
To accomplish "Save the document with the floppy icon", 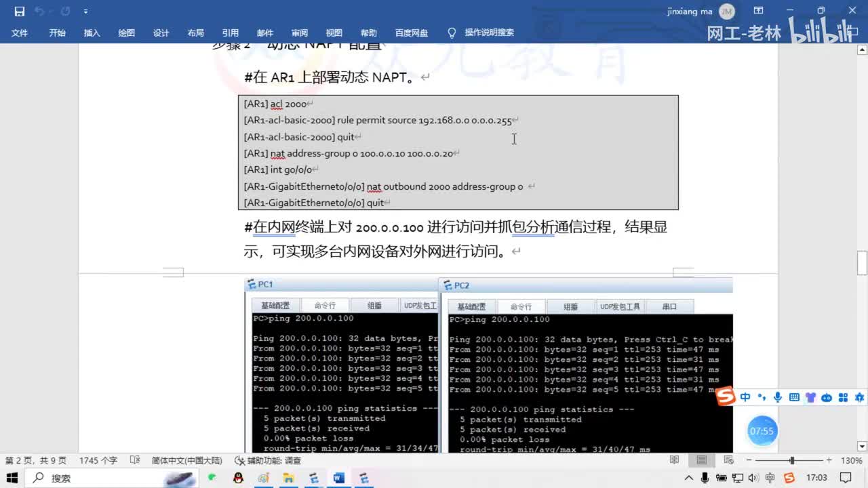I will 20,12.
